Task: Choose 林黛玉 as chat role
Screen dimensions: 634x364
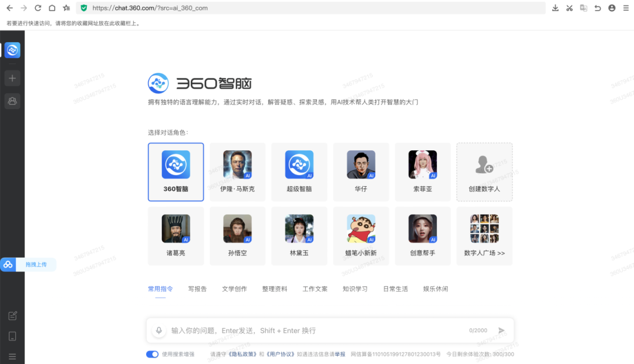Action: [x=299, y=236]
